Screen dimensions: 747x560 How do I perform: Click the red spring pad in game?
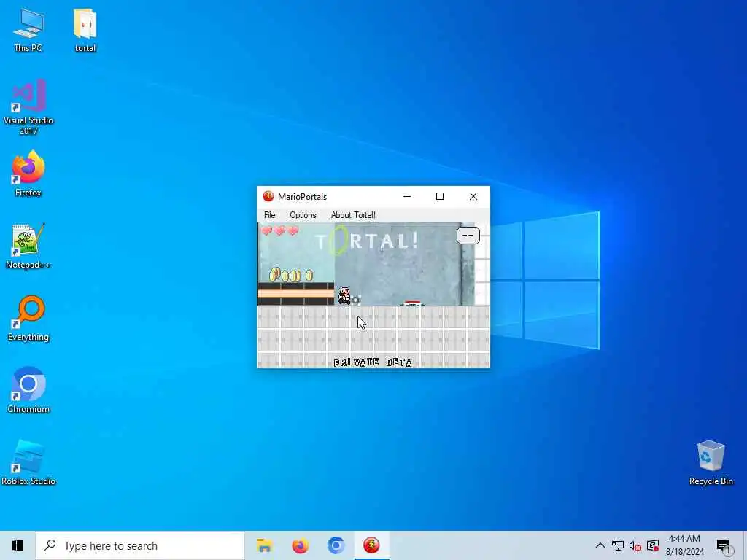412,303
